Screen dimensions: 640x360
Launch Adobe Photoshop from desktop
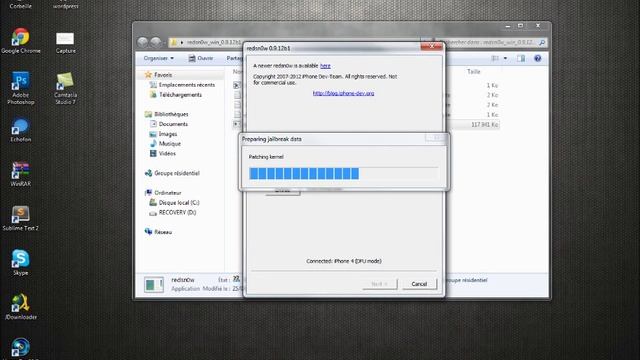click(x=20, y=88)
